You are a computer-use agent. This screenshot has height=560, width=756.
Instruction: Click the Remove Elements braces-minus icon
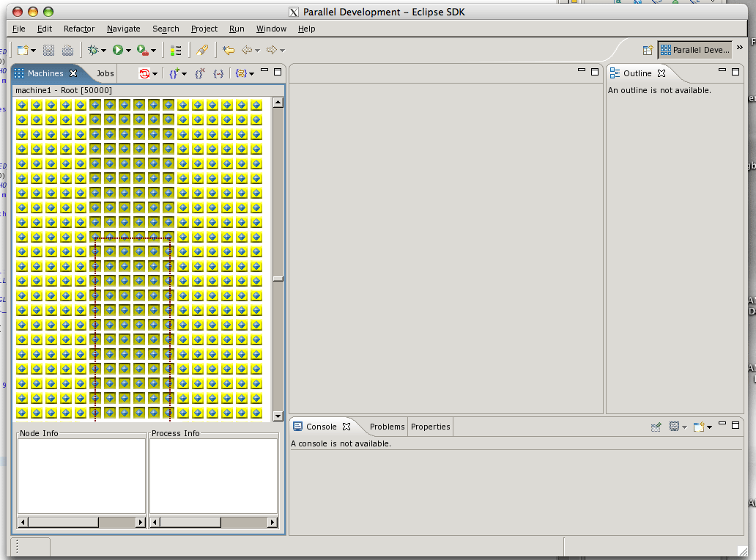[218, 74]
